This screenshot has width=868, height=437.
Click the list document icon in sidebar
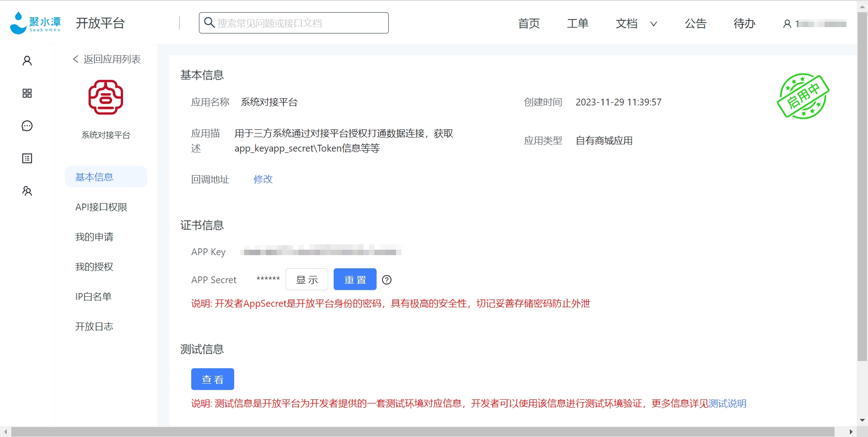27,158
